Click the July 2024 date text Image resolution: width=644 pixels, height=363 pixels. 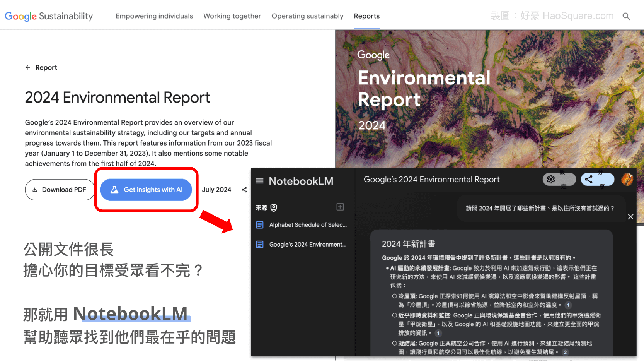216,190
